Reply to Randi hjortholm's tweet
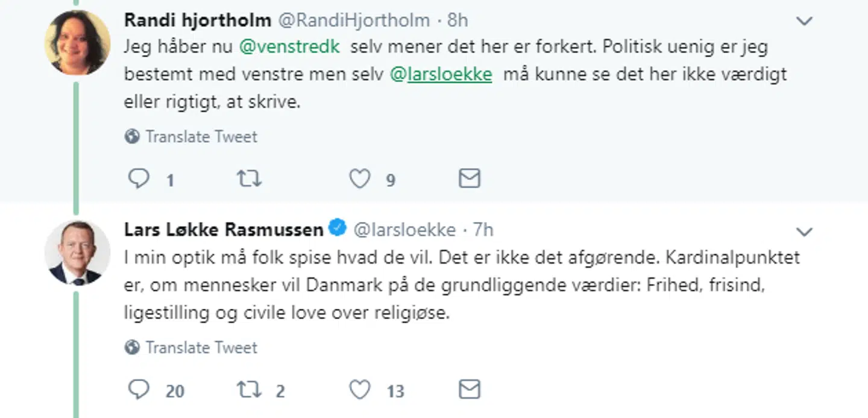The width and height of the screenshot is (868, 418). (x=139, y=179)
